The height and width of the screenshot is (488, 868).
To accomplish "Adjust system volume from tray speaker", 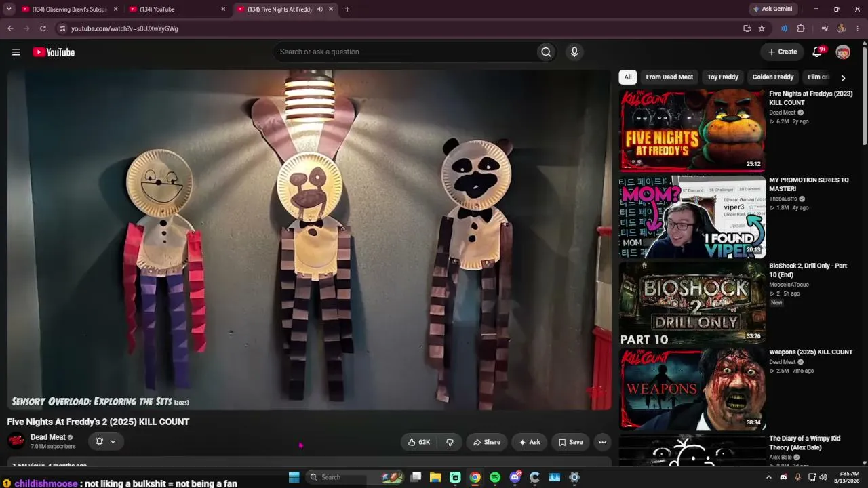I will 823,477.
